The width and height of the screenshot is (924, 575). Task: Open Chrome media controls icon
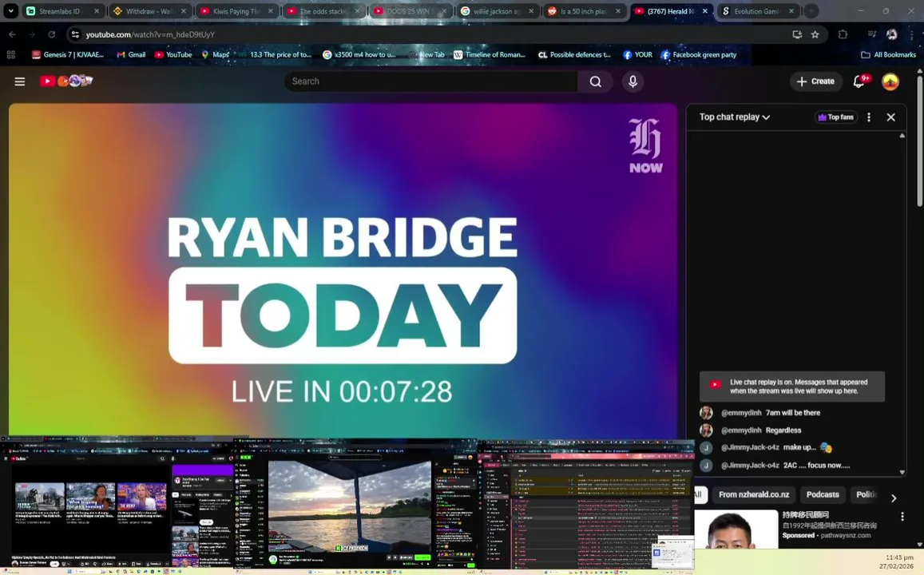point(872,35)
